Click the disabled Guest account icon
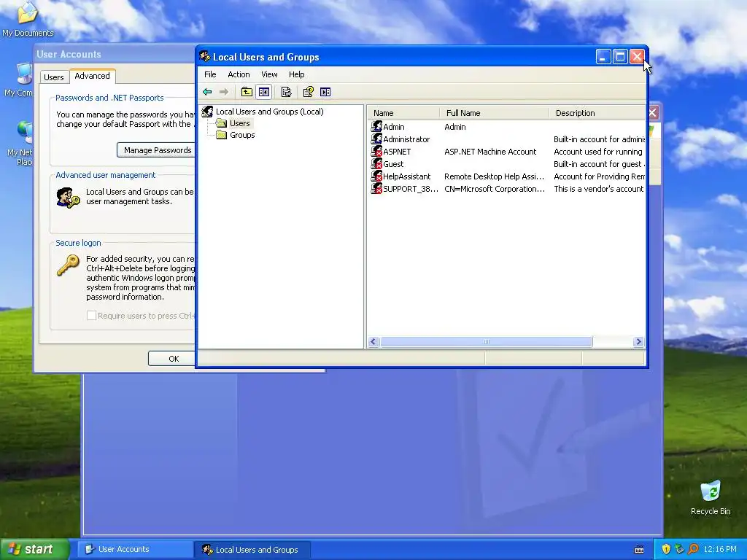 [x=377, y=164]
